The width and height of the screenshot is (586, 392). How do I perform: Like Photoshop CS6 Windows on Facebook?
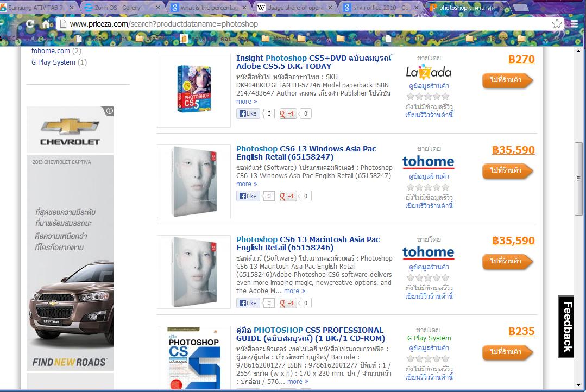point(248,196)
